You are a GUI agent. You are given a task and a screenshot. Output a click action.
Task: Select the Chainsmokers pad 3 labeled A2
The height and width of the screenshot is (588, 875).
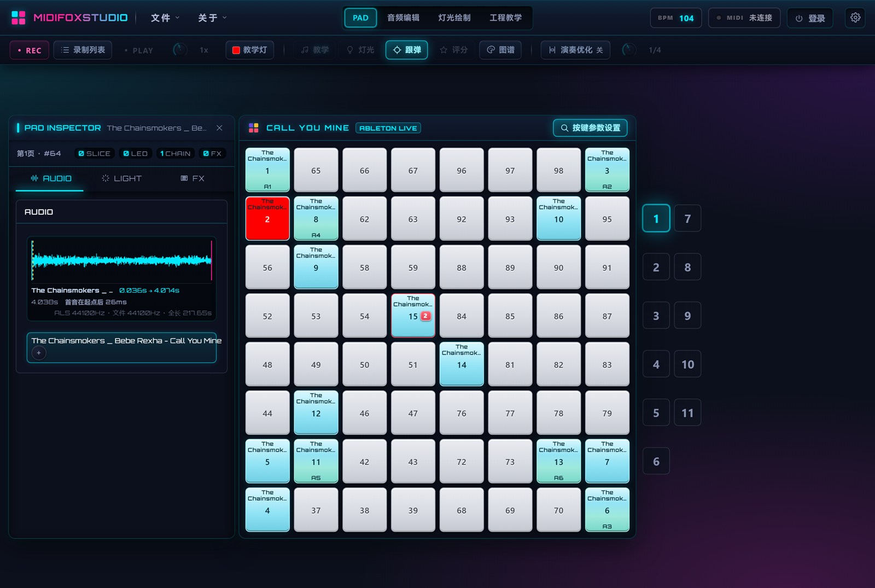click(607, 170)
